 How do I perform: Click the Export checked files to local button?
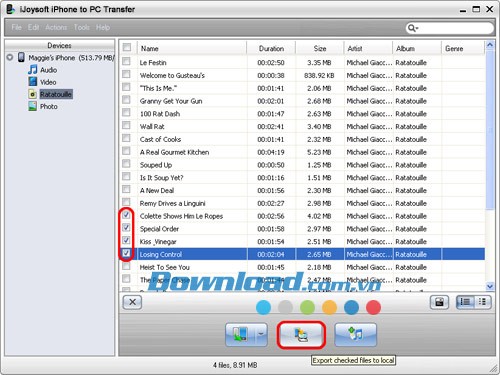(x=301, y=335)
